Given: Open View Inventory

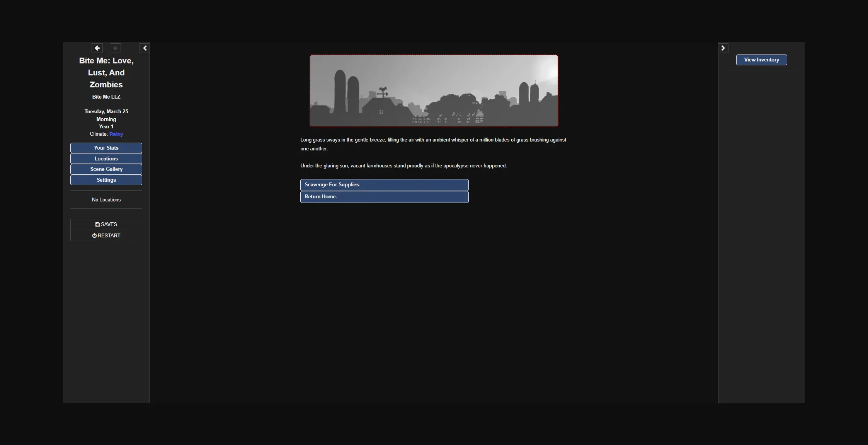Looking at the screenshot, I should pos(761,60).
